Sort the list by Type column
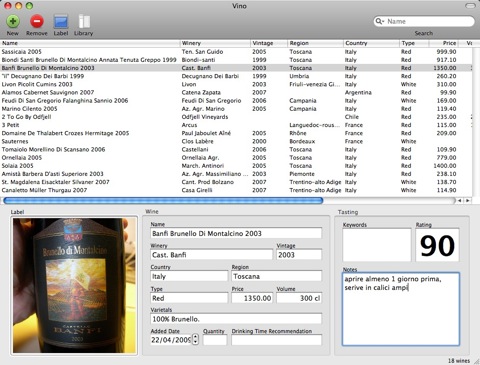Screen dimensions: 480x365 coord(414,43)
